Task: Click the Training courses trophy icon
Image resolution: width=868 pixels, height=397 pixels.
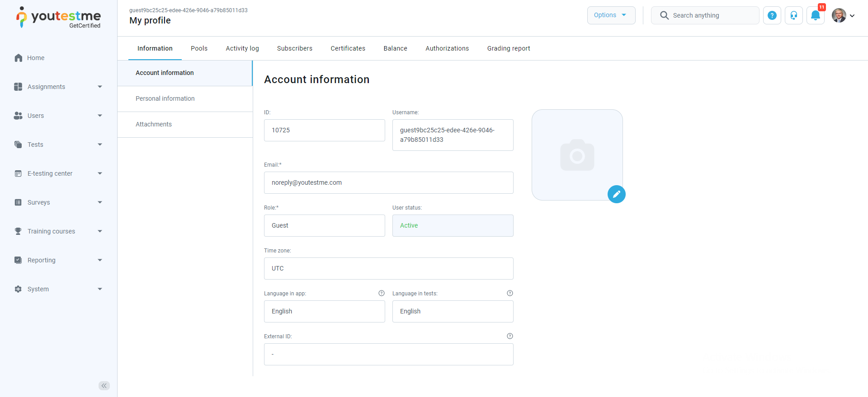Action: pos(18,231)
